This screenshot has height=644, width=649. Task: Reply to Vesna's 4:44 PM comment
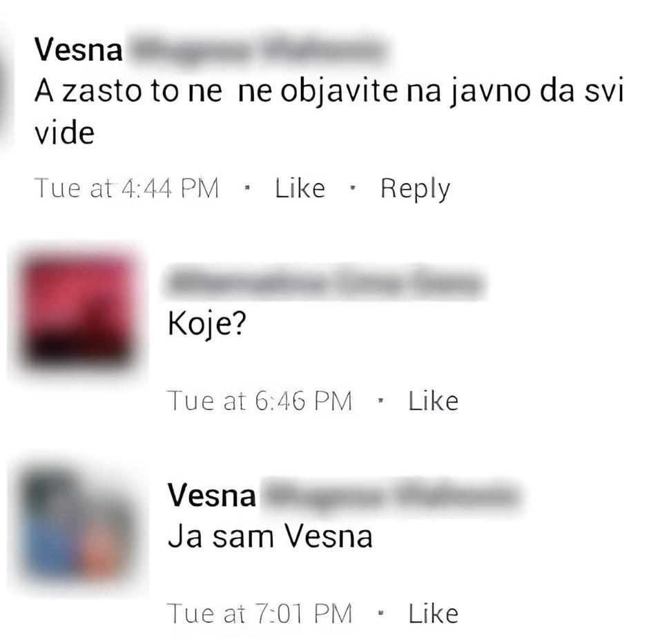415,189
